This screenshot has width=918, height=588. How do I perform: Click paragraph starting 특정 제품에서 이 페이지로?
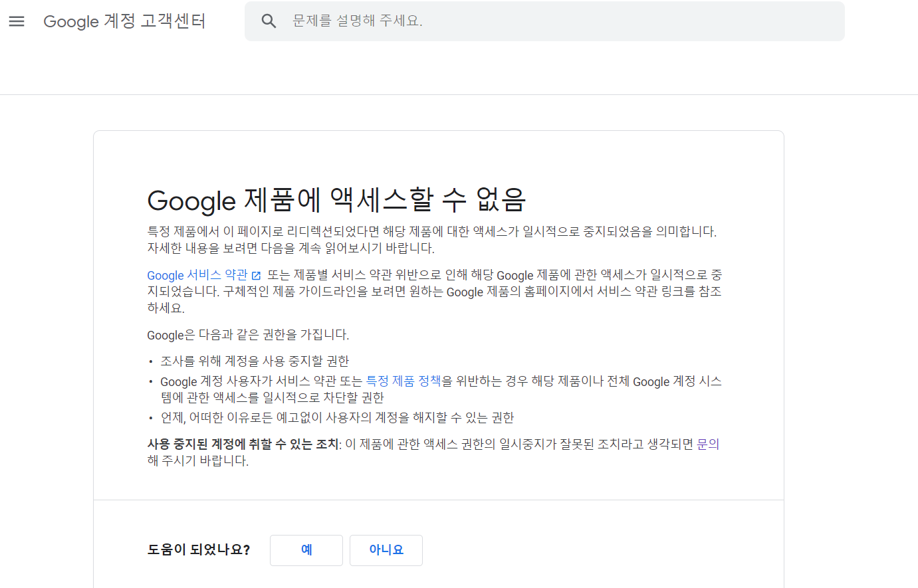(x=431, y=240)
